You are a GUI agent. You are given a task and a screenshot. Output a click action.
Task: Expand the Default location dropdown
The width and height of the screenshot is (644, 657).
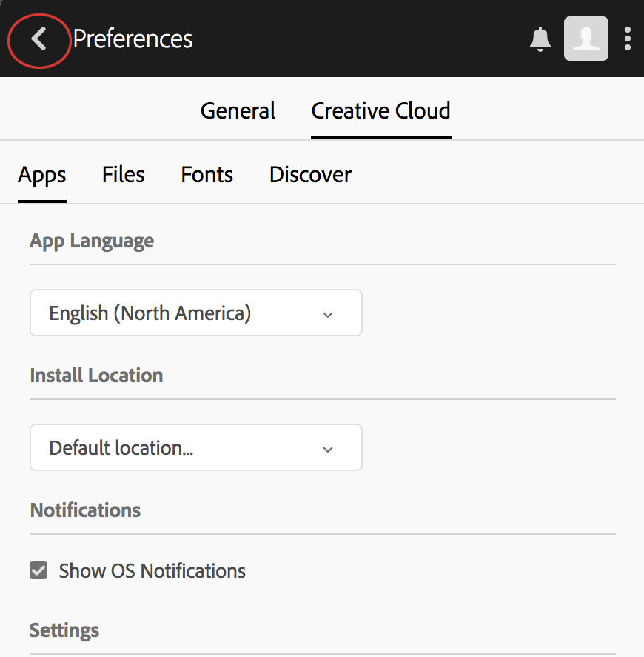tap(196, 447)
